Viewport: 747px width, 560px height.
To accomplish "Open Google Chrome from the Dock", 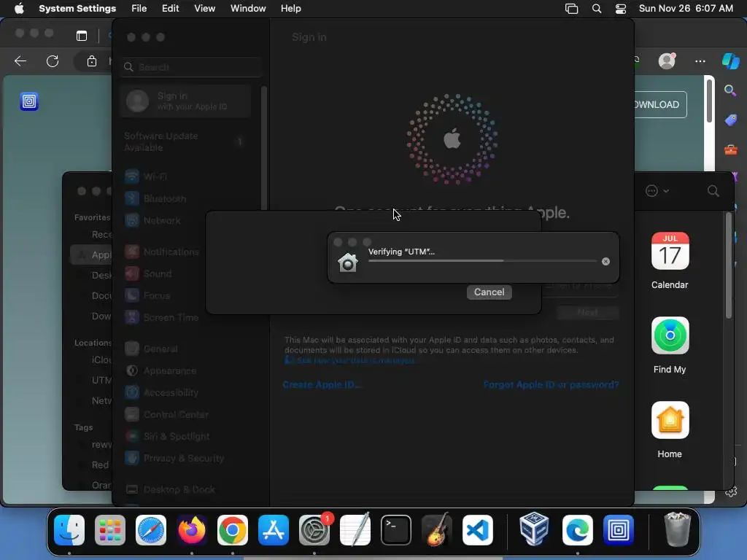I will click(x=233, y=530).
